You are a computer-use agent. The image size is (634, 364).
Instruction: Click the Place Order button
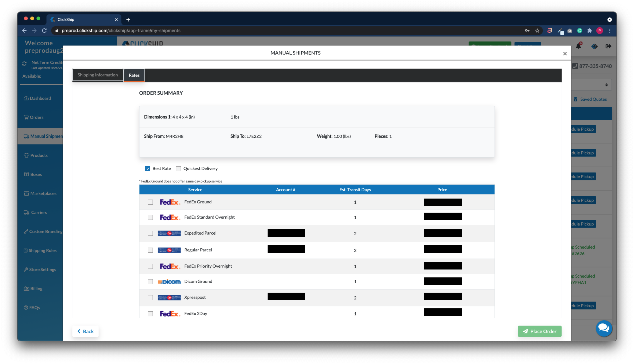[x=539, y=331]
